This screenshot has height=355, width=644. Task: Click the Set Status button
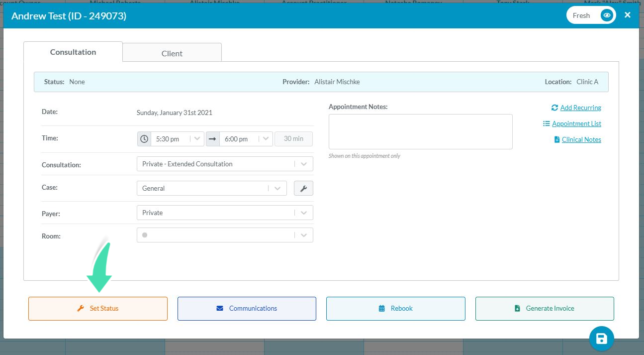[x=98, y=309]
